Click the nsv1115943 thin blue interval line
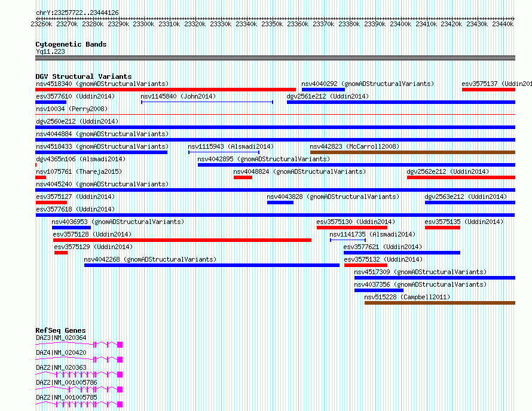532x411 pixels. [x=224, y=152]
